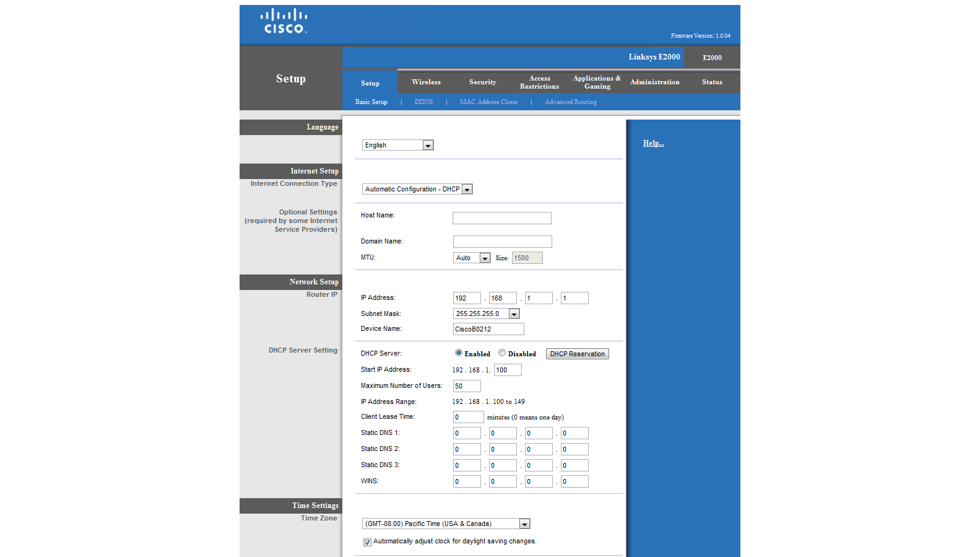Click the second IP Address octet field (168)
The width and height of the screenshot is (980, 557).
[503, 298]
